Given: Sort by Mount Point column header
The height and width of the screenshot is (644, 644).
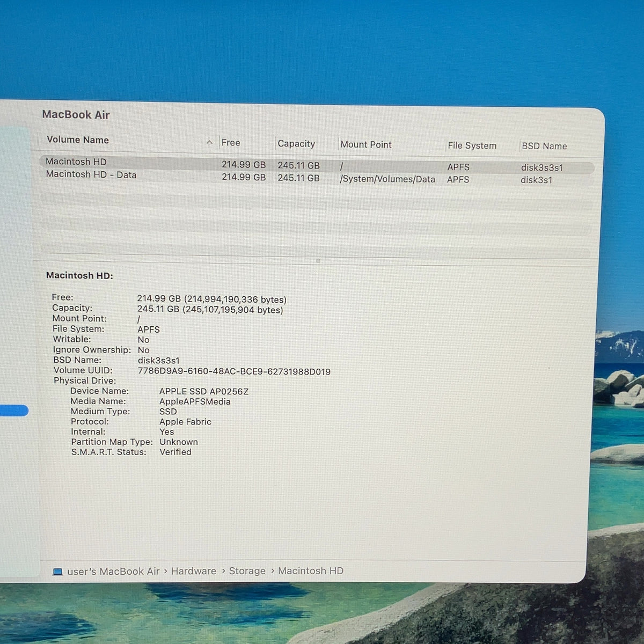Looking at the screenshot, I should (366, 144).
